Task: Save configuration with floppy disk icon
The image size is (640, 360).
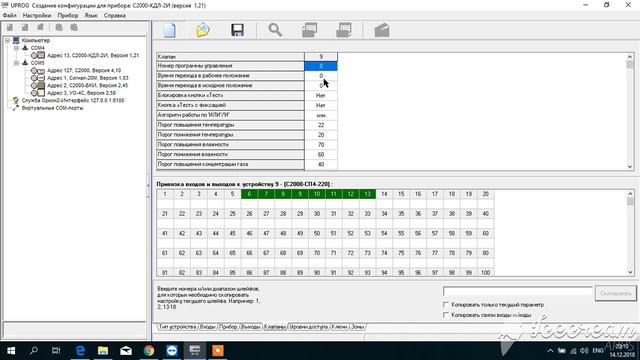Action: [x=237, y=30]
